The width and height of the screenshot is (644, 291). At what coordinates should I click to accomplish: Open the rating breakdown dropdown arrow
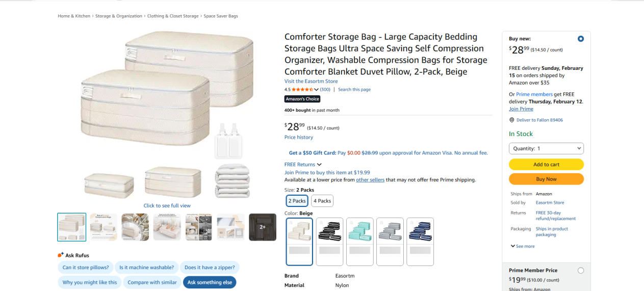tap(317, 90)
